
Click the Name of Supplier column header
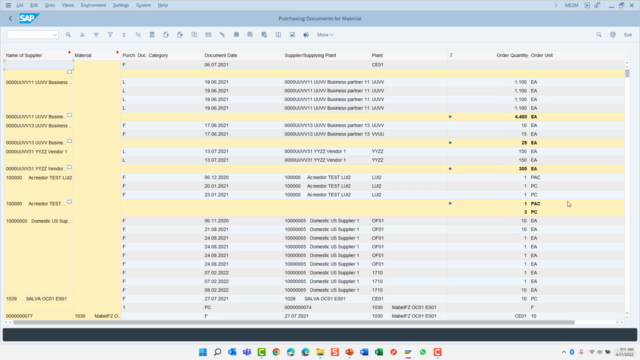point(39,55)
